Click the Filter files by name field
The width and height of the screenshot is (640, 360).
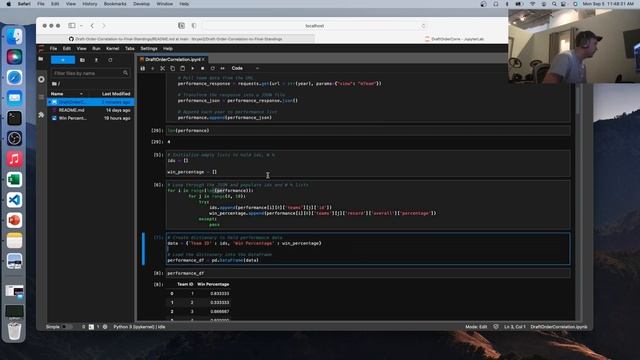(x=90, y=73)
